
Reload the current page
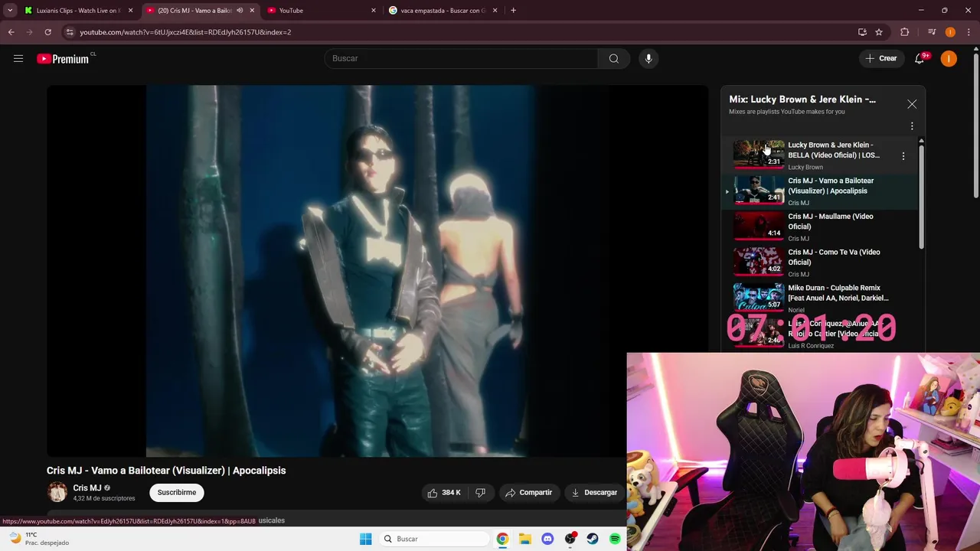[47, 32]
